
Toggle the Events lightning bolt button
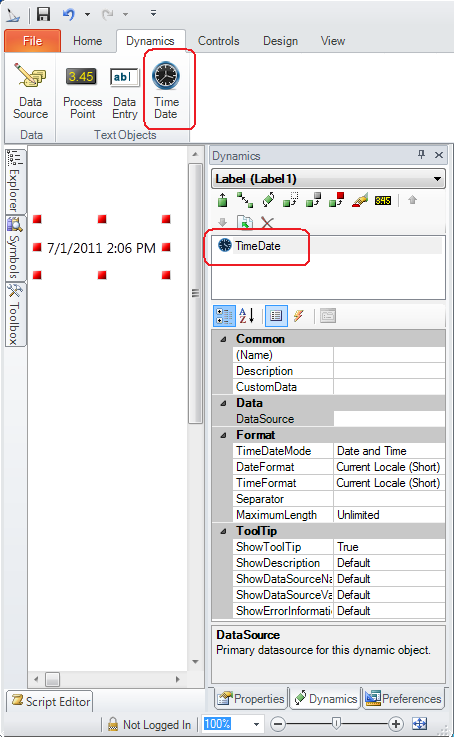click(x=299, y=316)
